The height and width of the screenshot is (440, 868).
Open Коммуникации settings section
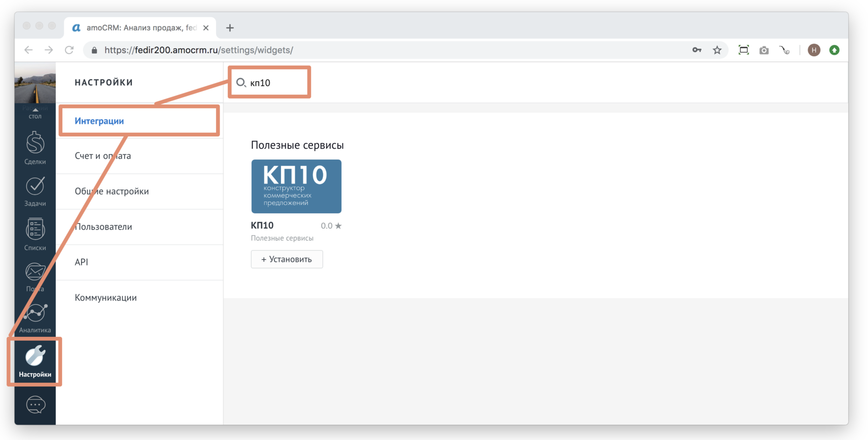[x=139, y=297]
